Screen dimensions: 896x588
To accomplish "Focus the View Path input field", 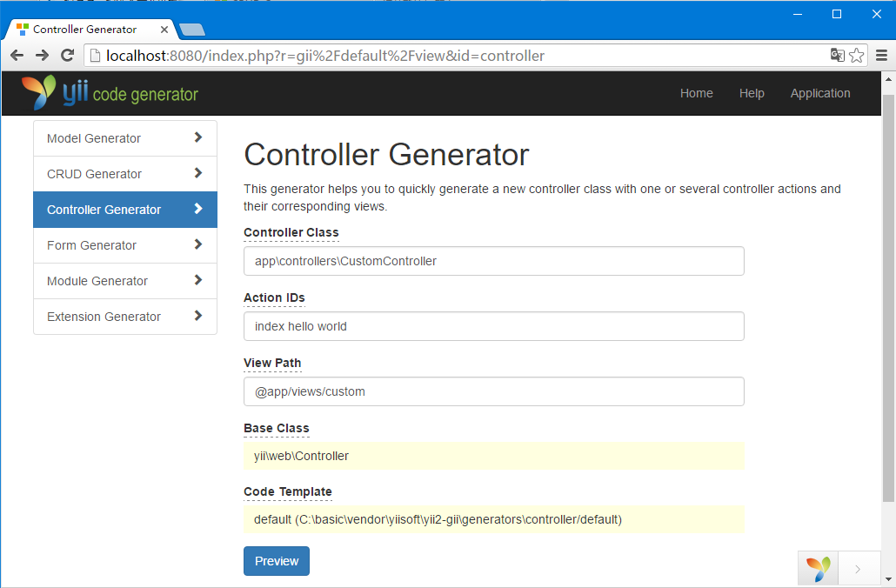I will [x=494, y=391].
